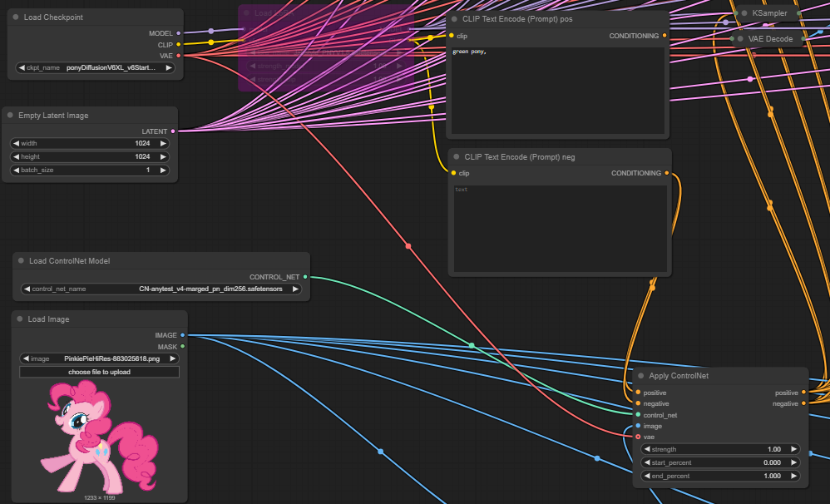Click CONDITIONING output socket of the neg encoder
Viewport: 830px width, 504px height.
[x=666, y=173]
